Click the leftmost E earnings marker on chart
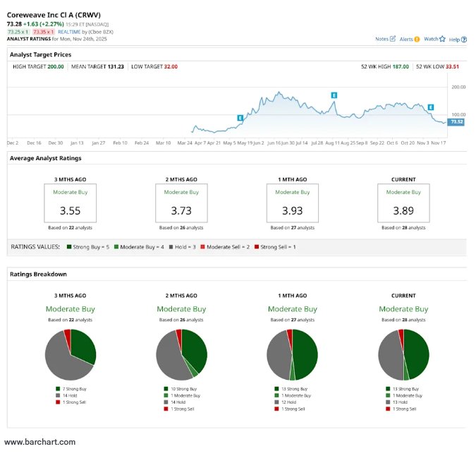Image resolution: width=476 pixels, height=456 pixels. (x=240, y=118)
